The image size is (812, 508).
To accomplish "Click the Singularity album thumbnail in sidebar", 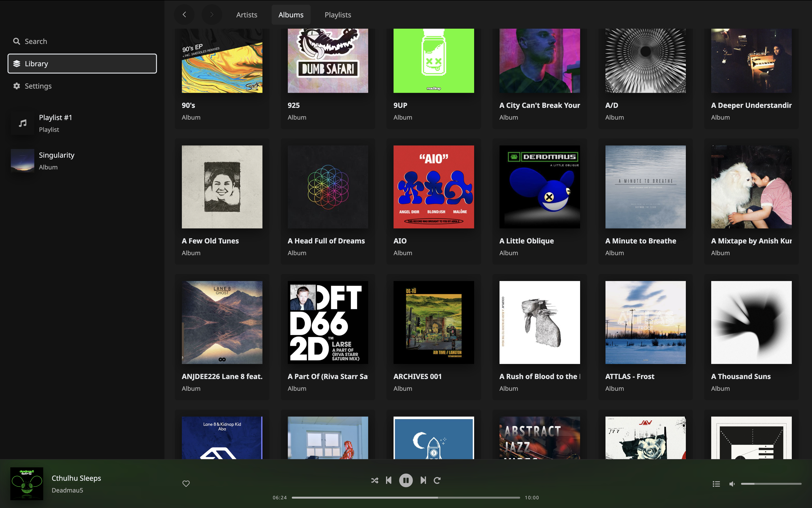I will pyautogui.click(x=23, y=160).
